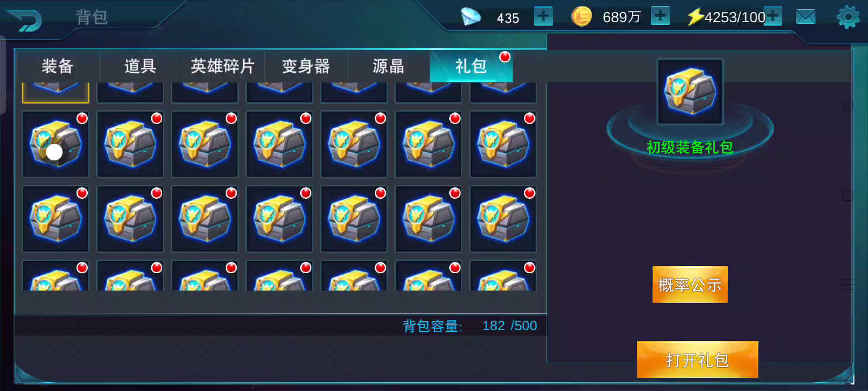This screenshot has height=391, width=868.
Task: Open the 英雄碎片 tab
Action: click(222, 66)
